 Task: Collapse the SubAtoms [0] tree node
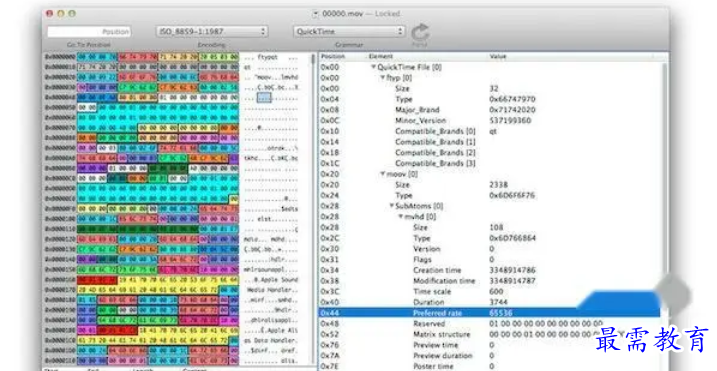(391, 206)
